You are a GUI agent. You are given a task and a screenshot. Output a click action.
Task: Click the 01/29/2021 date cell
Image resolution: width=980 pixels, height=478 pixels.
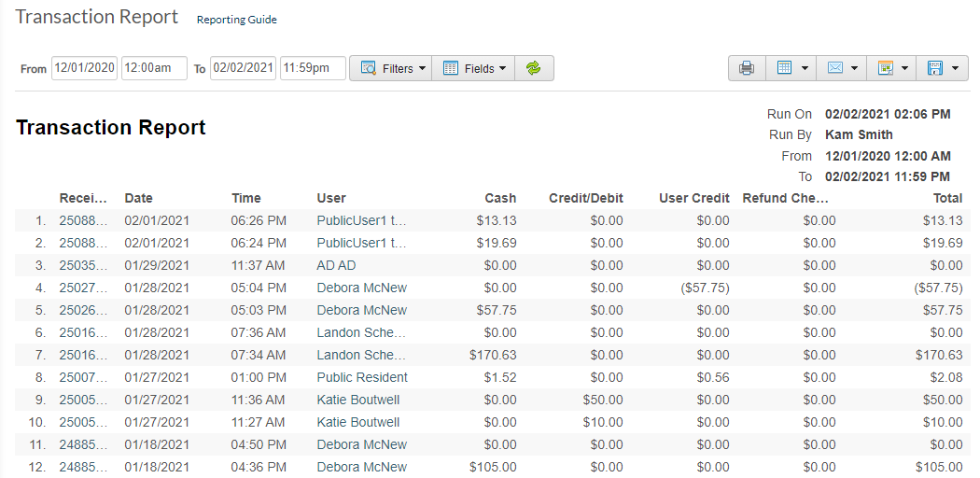(x=157, y=265)
